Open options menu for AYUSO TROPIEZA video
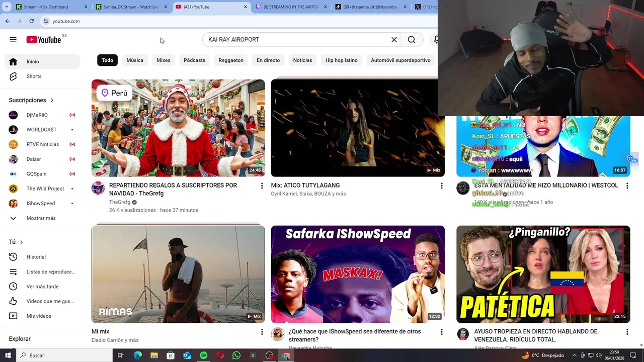644x362 pixels. pyautogui.click(x=627, y=332)
